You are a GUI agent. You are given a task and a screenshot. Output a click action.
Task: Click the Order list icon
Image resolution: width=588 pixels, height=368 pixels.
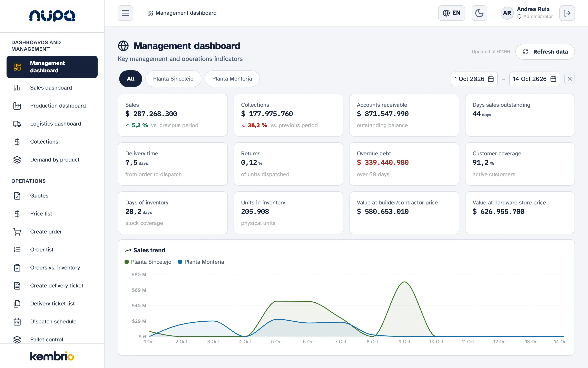point(17,250)
